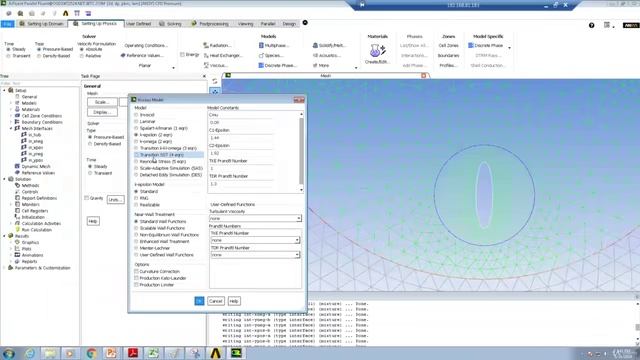Image resolution: width=640 pixels, height=360 pixels.
Task: Open the File menu
Action: [7, 24]
